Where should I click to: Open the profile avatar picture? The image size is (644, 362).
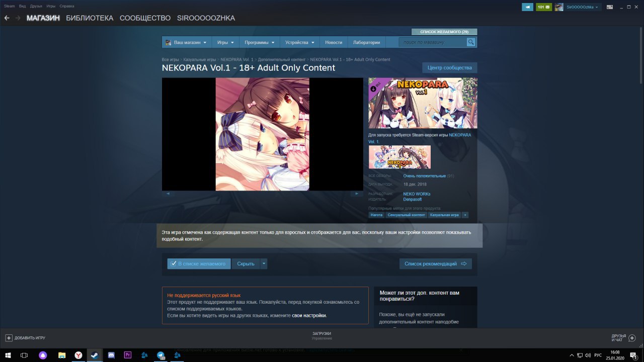point(559,7)
